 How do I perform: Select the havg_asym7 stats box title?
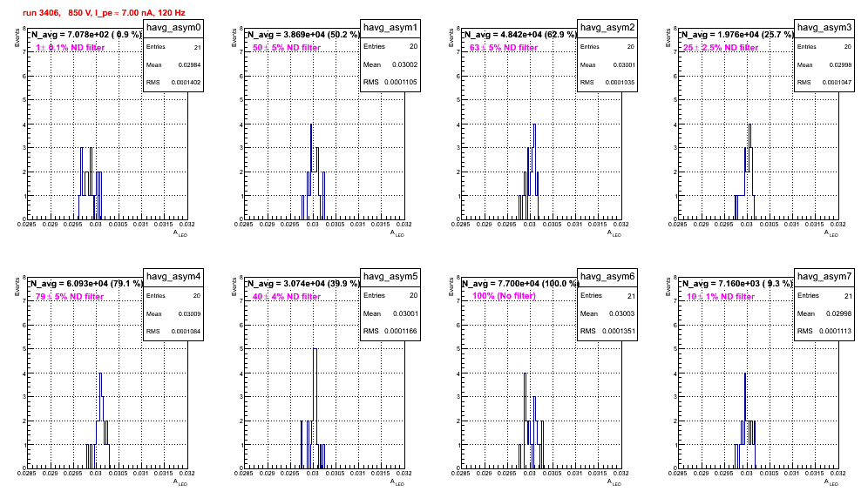(x=824, y=276)
